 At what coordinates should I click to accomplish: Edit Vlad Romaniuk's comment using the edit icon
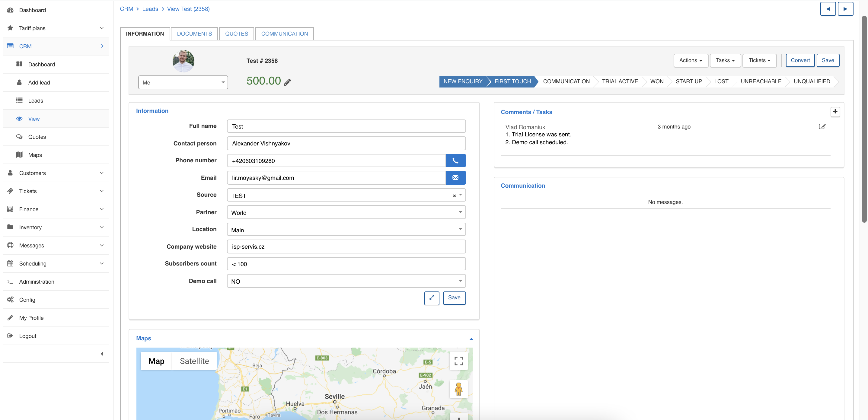(x=822, y=126)
